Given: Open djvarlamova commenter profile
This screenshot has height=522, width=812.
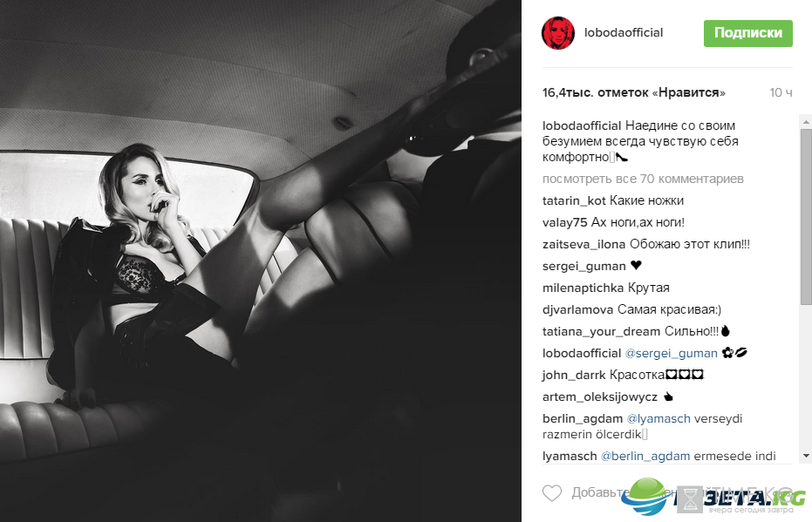Looking at the screenshot, I should [x=578, y=309].
